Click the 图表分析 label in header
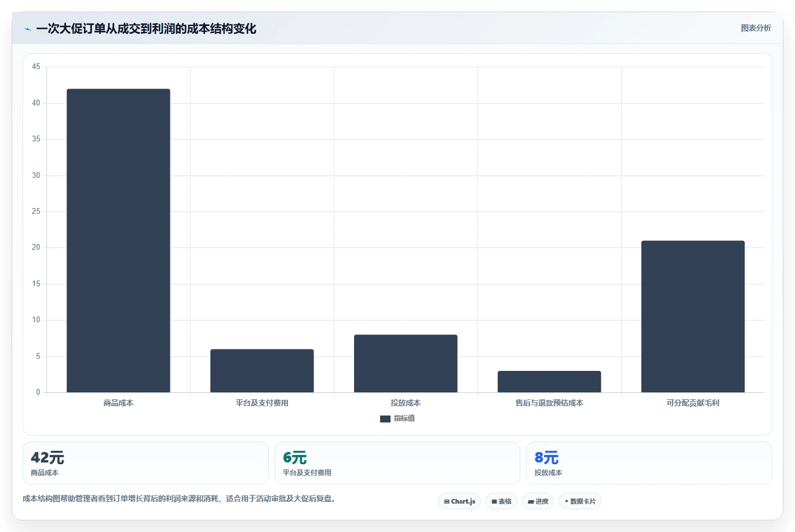This screenshot has width=795, height=532. pos(756,28)
